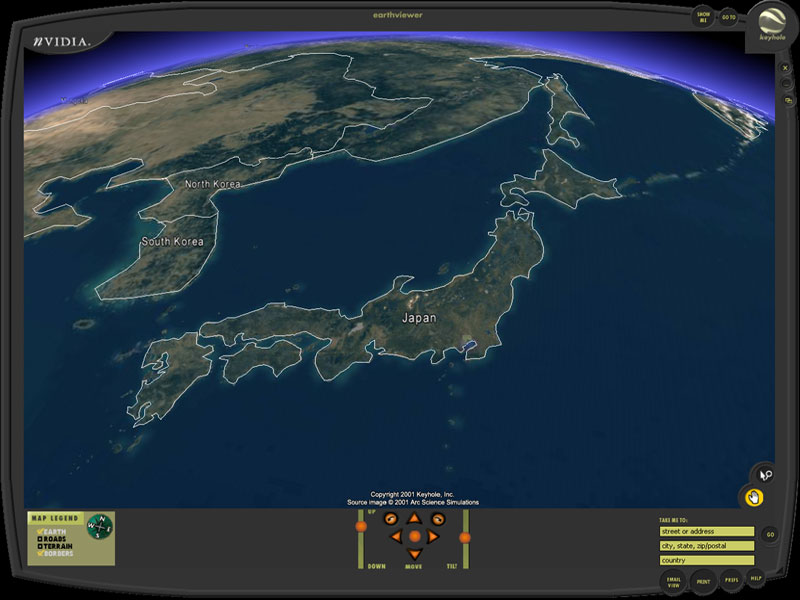Click the Go button beside address fields
Viewport: 800px width, 600px height.
[770, 535]
